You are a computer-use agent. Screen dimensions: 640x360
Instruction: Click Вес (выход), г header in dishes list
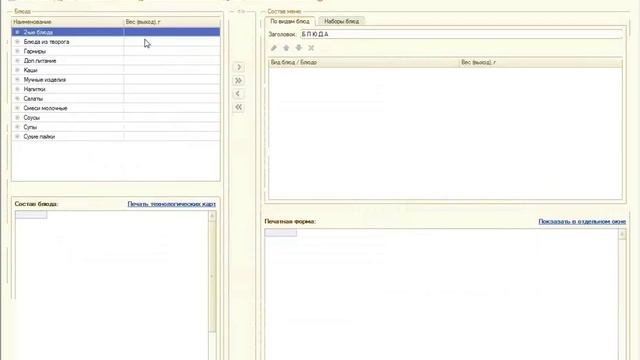pos(172,22)
